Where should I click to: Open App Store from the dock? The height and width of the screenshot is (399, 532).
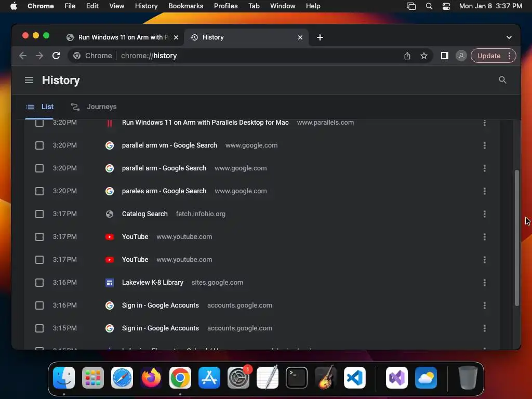click(209, 378)
